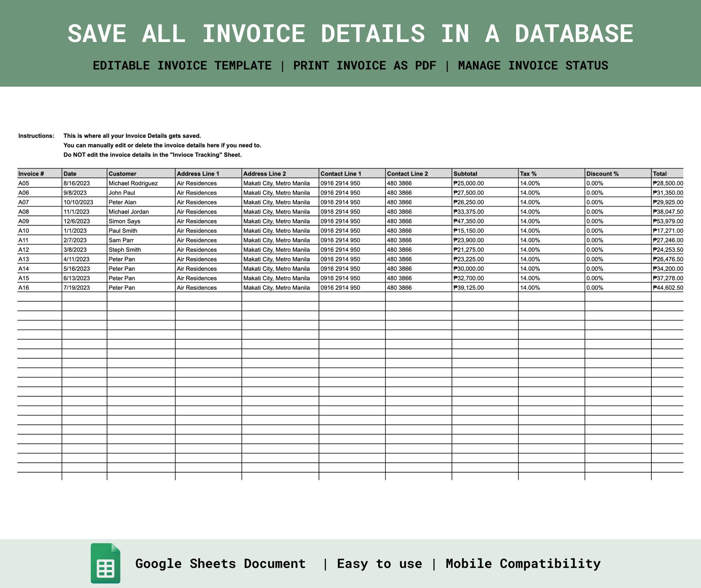Click the customer cell Michael Rodriguez
The height and width of the screenshot is (588, 701).
click(x=141, y=183)
